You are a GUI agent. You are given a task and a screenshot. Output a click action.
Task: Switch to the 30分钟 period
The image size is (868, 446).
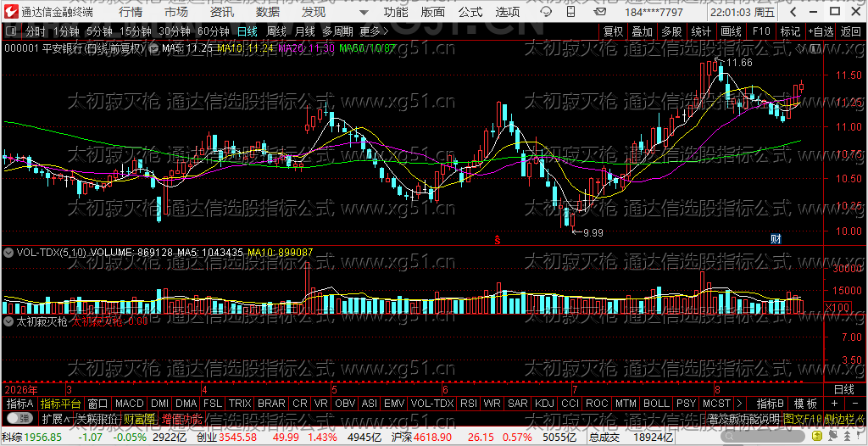click(175, 31)
